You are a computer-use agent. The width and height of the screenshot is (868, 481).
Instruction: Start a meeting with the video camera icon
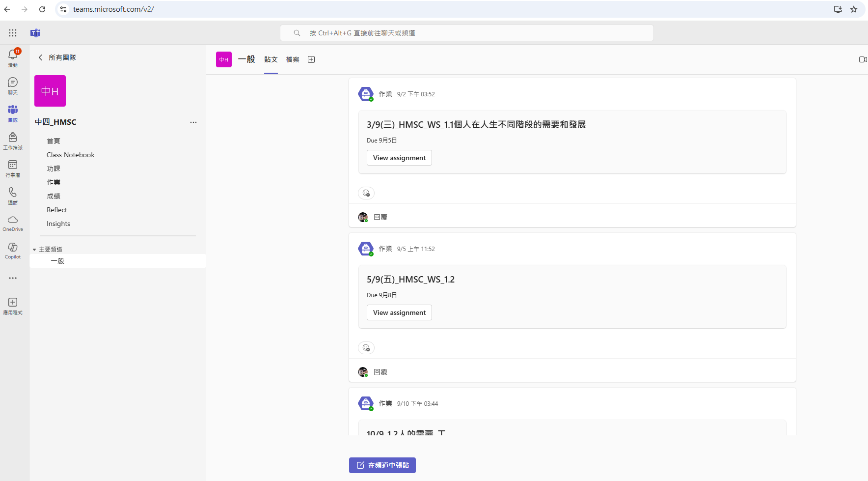(862, 59)
